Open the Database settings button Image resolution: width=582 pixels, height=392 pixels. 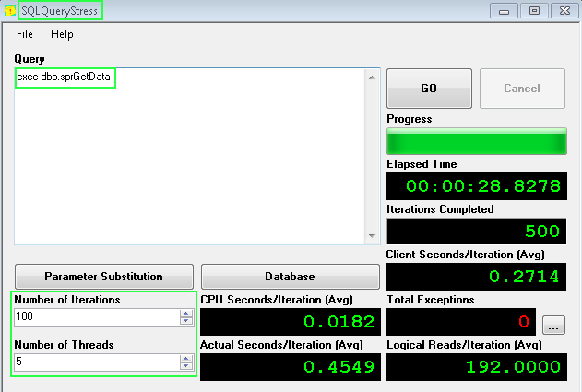(x=291, y=277)
